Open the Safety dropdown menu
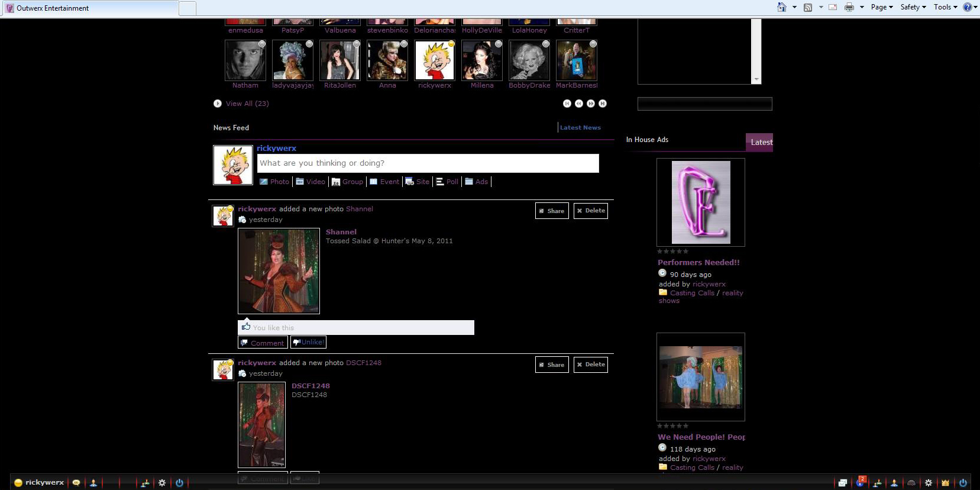Viewport: 980px width, 490px height. [x=913, y=7]
